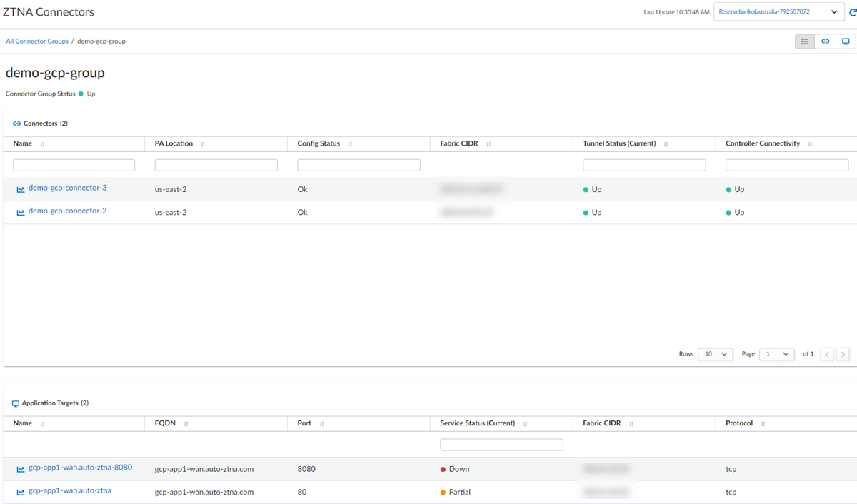The width and height of the screenshot is (857, 504).
Task: Sort by Tunnel Status (Current) column
Action: 666,144
